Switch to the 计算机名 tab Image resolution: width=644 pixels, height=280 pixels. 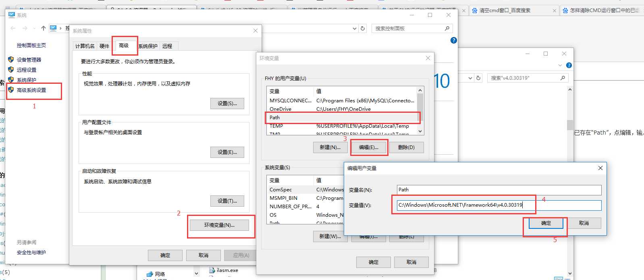tap(85, 46)
